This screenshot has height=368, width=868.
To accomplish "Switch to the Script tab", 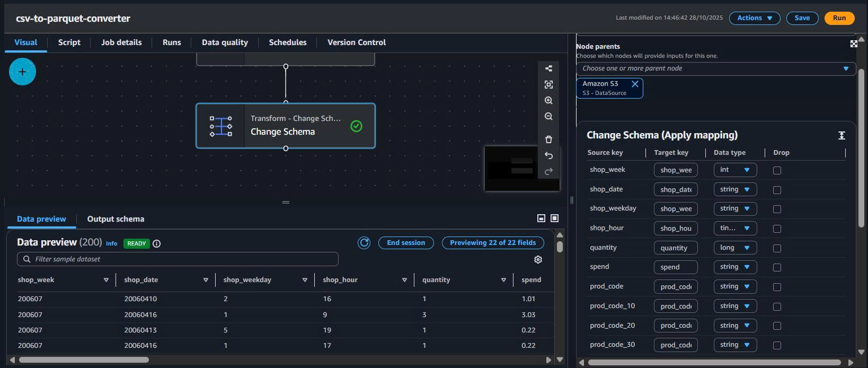I will pyautogui.click(x=69, y=42).
